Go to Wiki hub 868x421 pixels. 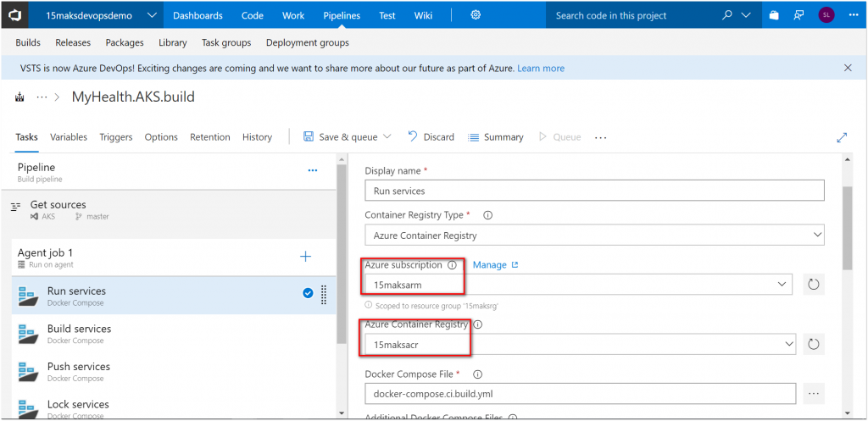tap(424, 15)
